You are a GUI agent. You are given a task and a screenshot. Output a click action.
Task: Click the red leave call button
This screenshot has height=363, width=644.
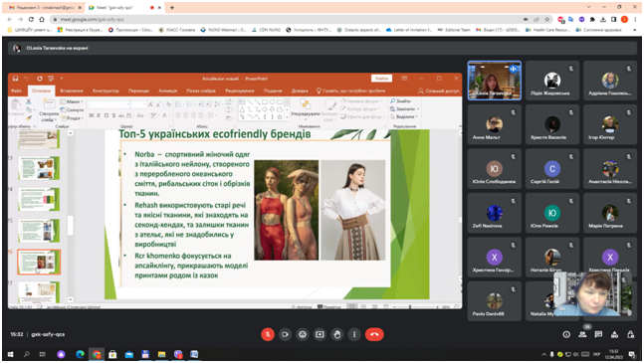click(374, 334)
